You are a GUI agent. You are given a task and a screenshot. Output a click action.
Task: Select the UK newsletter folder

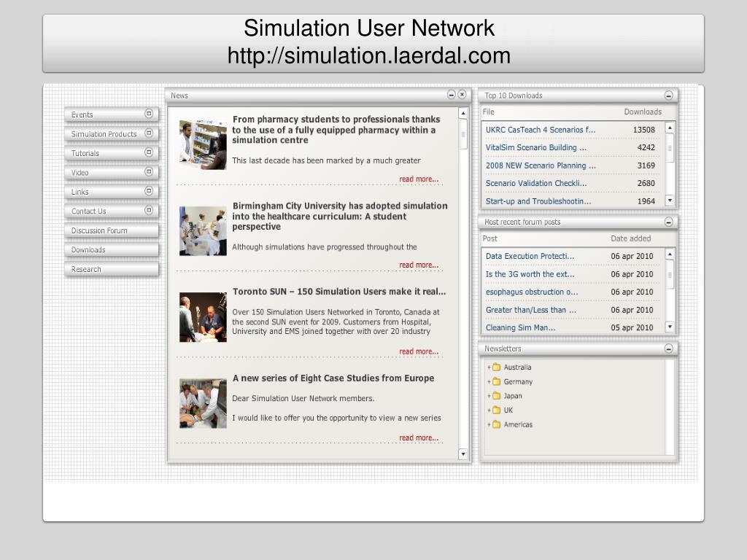point(508,410)
